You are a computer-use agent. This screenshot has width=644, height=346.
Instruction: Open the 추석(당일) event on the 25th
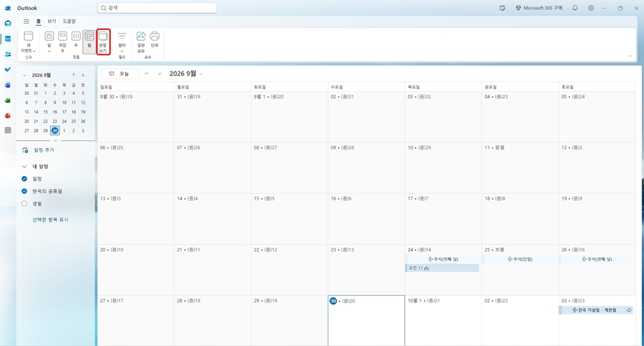[519, 259]
